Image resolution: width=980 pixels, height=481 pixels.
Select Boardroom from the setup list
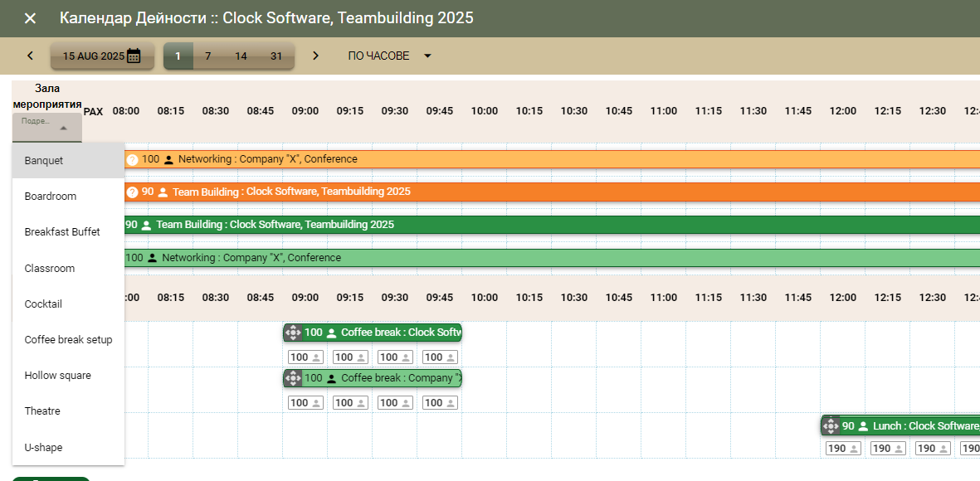pyautogui.click(x=68, y=197)
